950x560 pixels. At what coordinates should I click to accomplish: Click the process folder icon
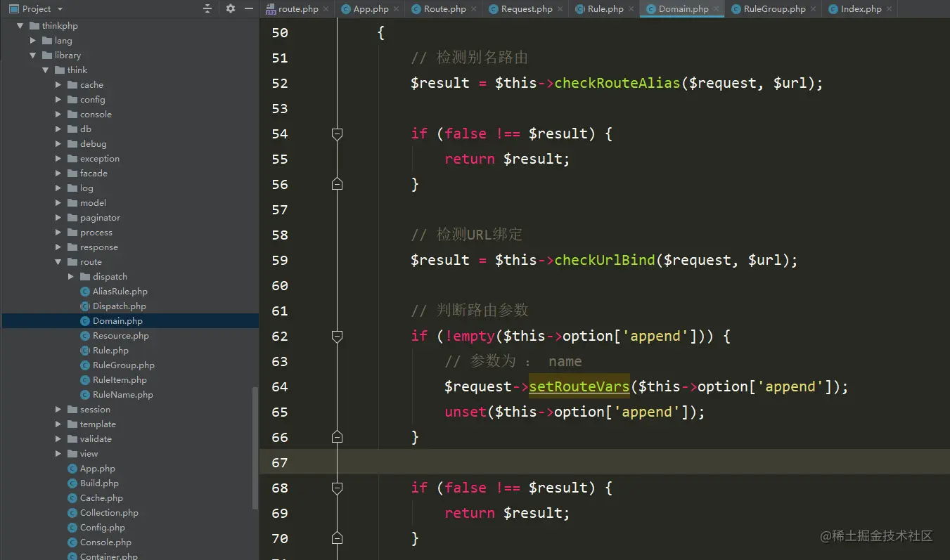[72, 233]
